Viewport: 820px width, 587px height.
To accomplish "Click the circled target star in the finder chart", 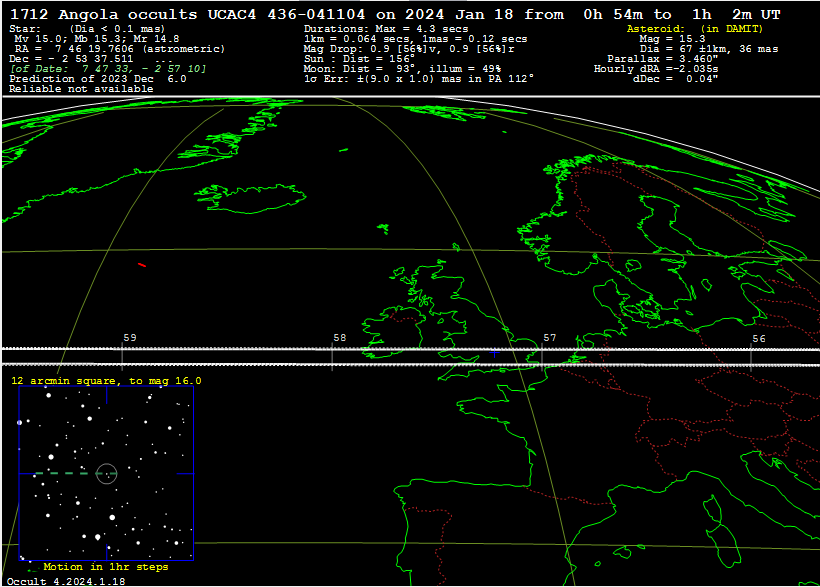I will click(x=107, y=473).
